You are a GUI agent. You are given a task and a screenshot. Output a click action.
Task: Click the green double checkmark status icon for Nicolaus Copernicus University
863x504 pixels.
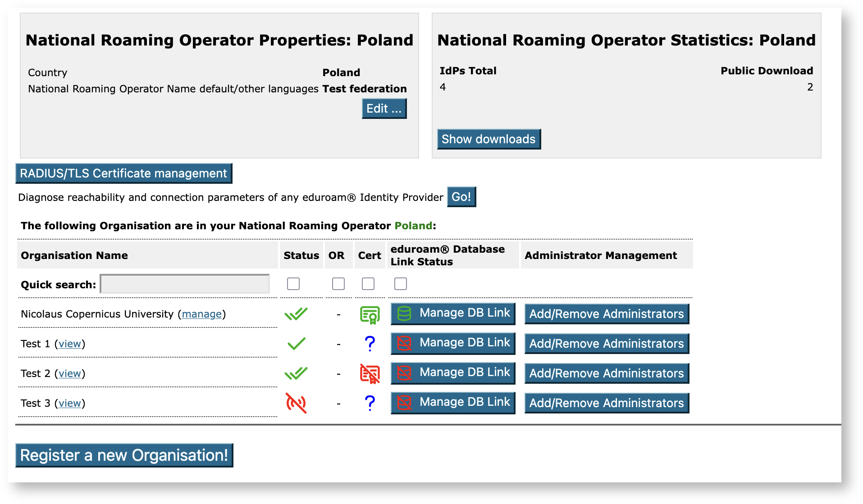click(x=297, y=314)
